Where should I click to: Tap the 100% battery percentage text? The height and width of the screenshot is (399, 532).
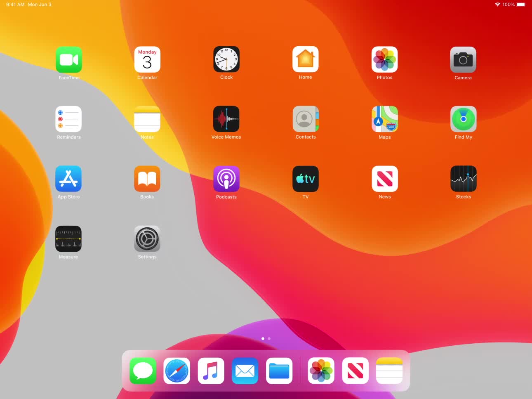[x=508, y=5]
